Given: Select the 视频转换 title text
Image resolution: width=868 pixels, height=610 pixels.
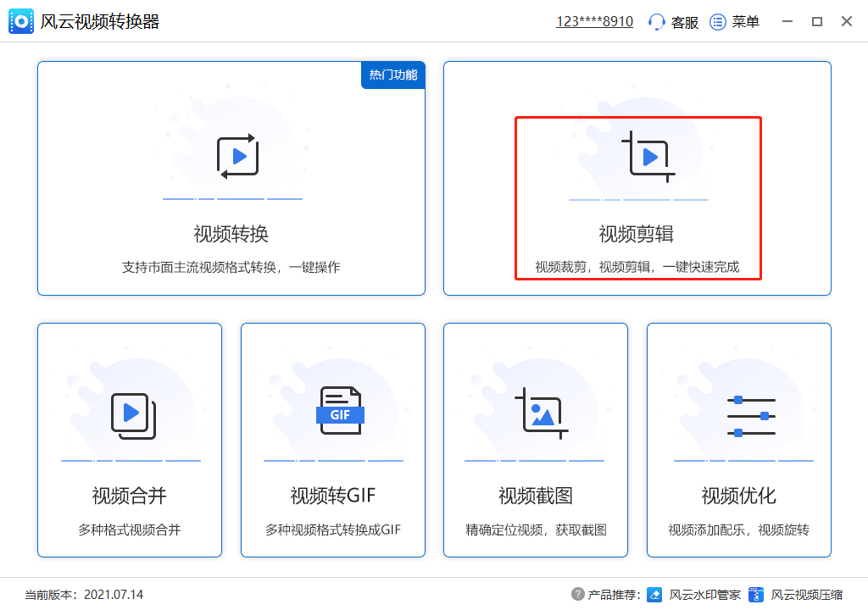Looking at the screenshot, I should click(231, 234).
